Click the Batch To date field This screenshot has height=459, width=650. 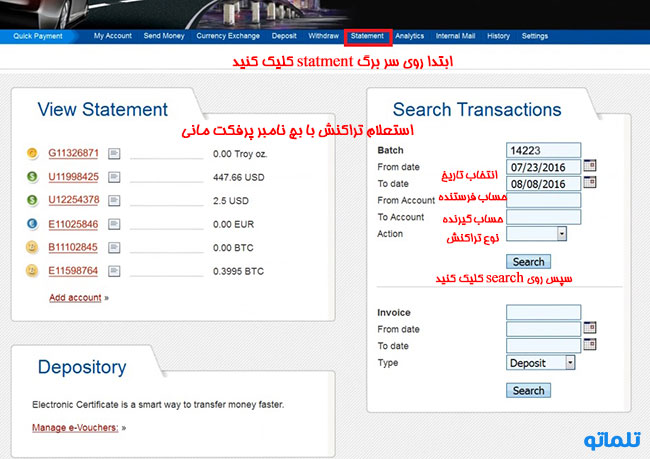click(543, 184)
